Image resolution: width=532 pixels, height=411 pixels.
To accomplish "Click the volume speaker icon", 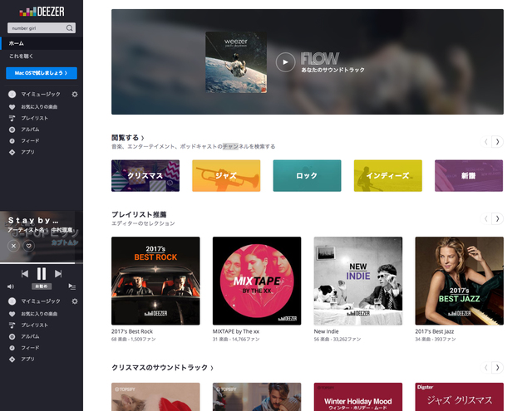I will tap(11, 286).
